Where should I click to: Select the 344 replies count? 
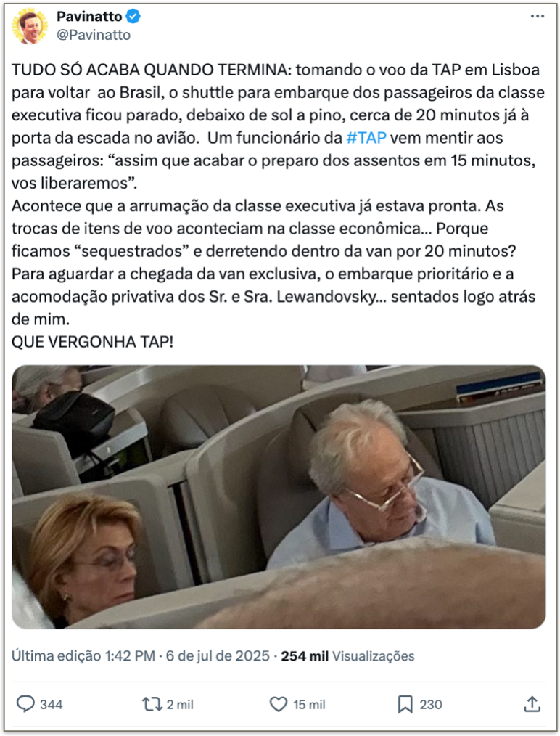51,705
